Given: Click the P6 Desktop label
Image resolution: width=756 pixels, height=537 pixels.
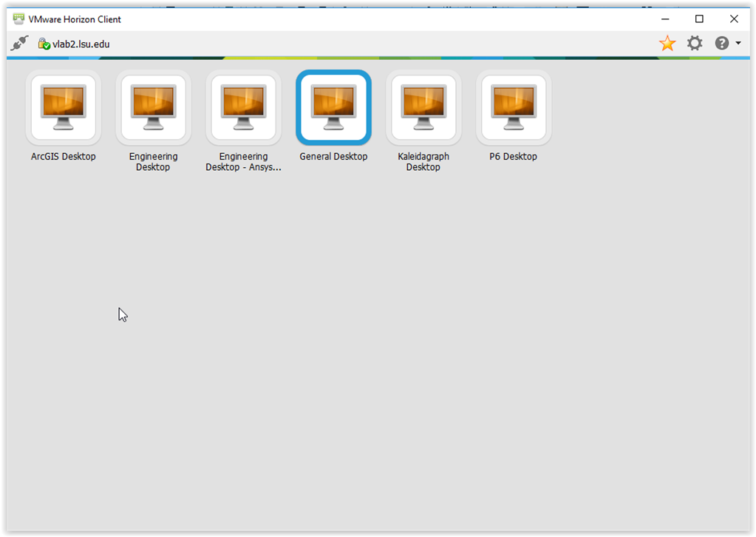Looking at the screenshot, I should 514,156.
